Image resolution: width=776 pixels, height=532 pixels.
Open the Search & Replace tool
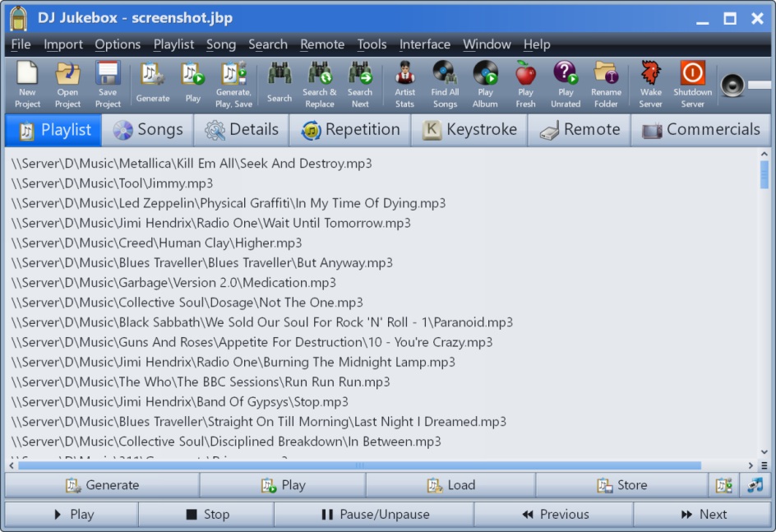(320, 82)
